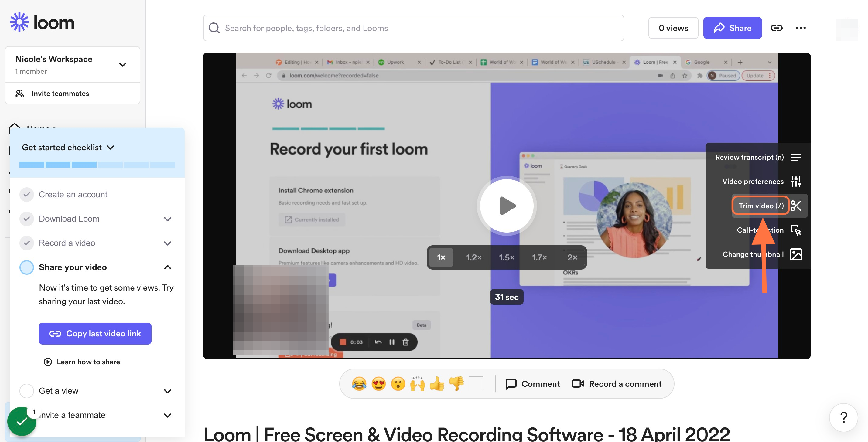
Task: Click the green checkmark checklist badge
Action: point(22,421)
